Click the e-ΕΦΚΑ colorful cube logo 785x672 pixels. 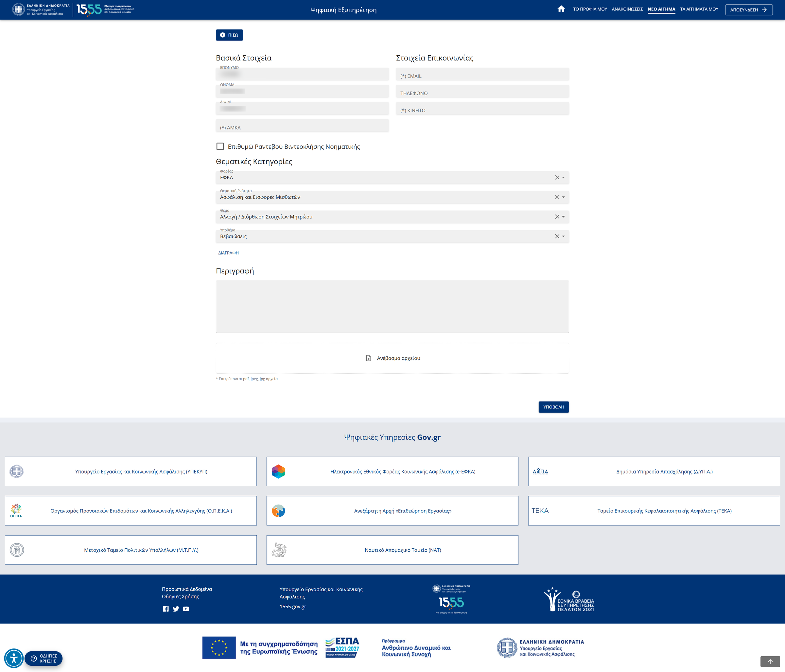278,472
